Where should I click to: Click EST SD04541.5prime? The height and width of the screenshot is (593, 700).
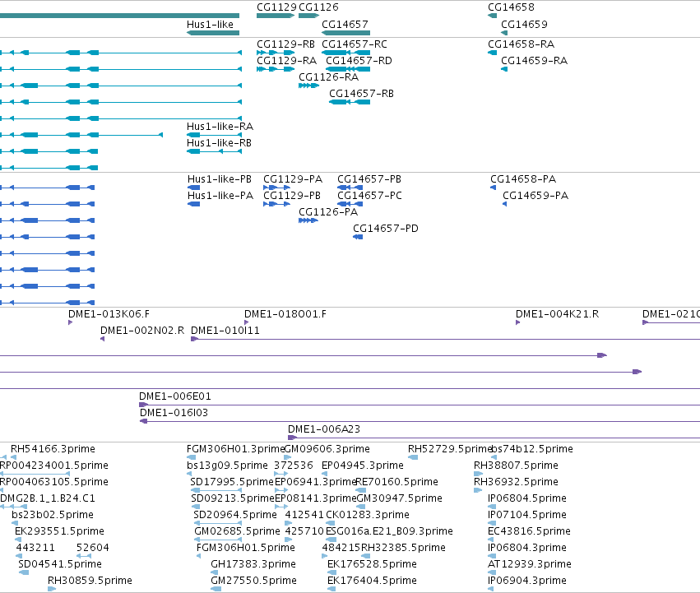click(x=60, y=564)
